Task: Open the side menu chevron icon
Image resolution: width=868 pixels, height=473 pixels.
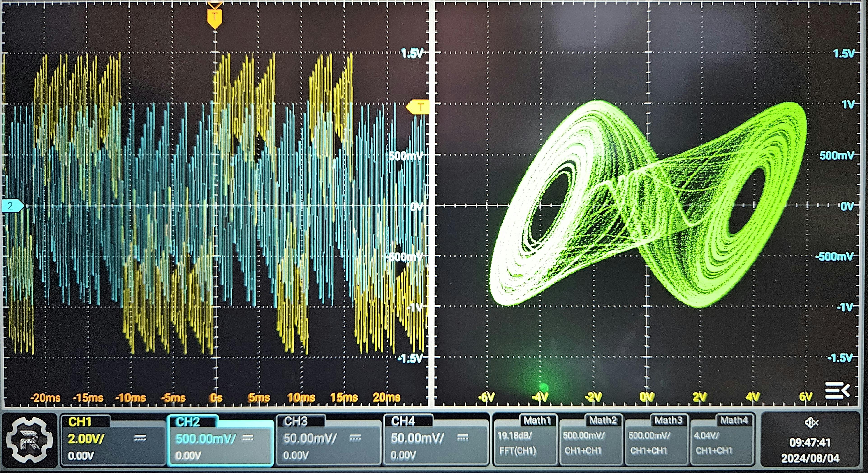Action: point(837,390)
